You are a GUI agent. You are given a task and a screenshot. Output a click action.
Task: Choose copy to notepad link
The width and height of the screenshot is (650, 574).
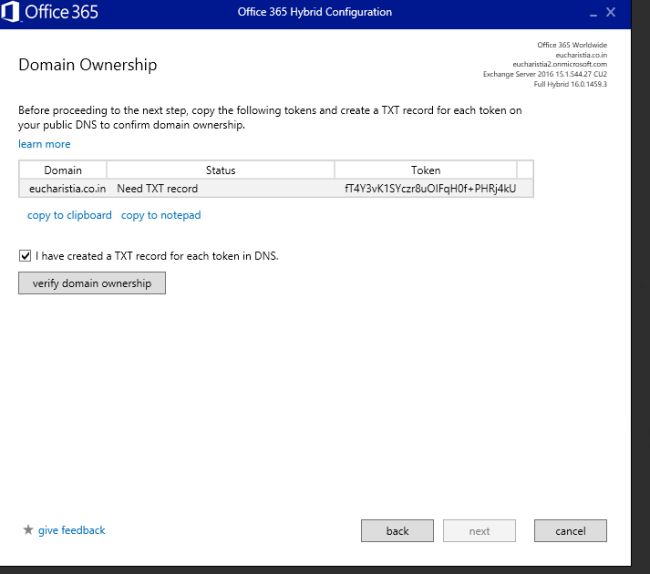point(161,215)
